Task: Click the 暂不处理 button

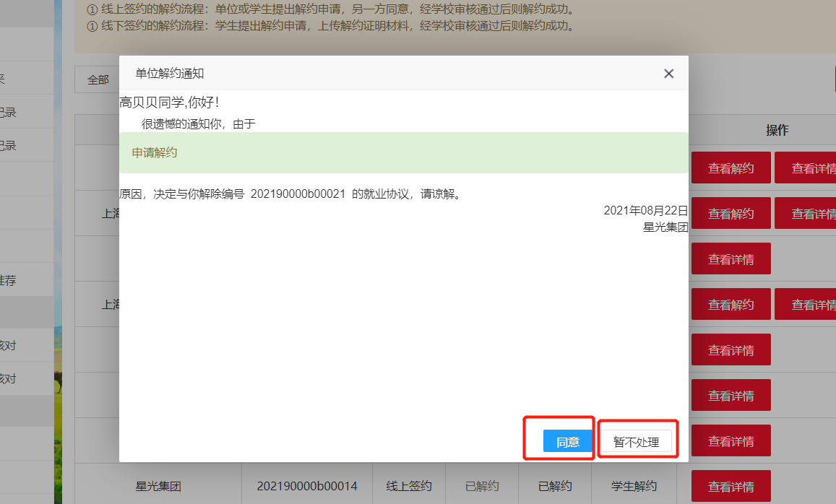Action: tap(636, 442)
